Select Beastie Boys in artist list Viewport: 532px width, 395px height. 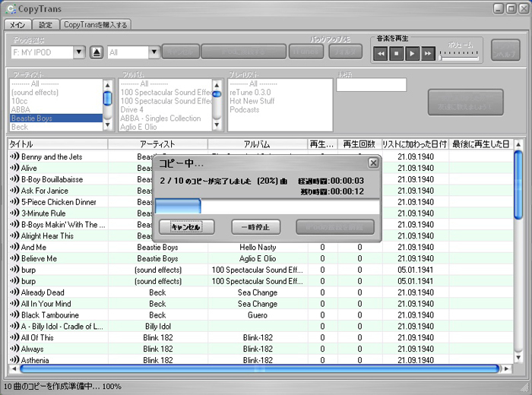[56, 118]
